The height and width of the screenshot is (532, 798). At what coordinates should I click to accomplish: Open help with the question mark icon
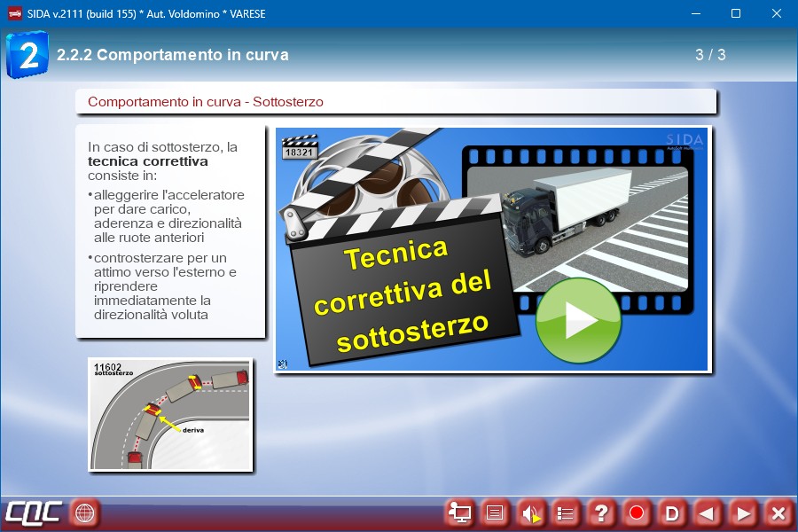pos(601,512)
